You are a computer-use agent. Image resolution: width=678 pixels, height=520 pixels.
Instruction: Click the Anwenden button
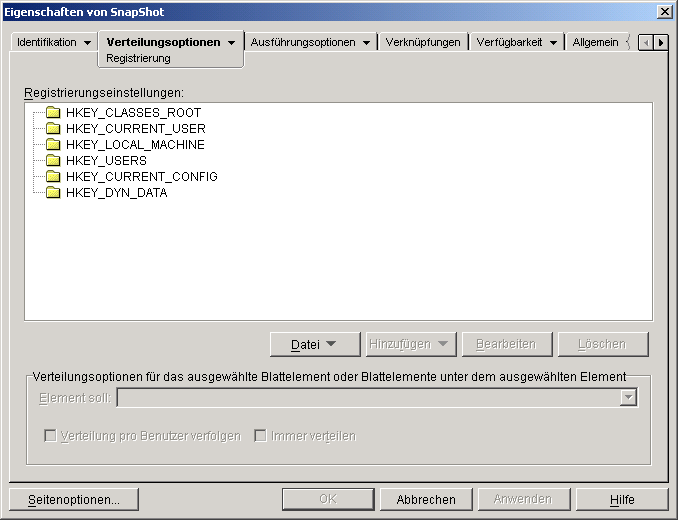click(524, 500)
